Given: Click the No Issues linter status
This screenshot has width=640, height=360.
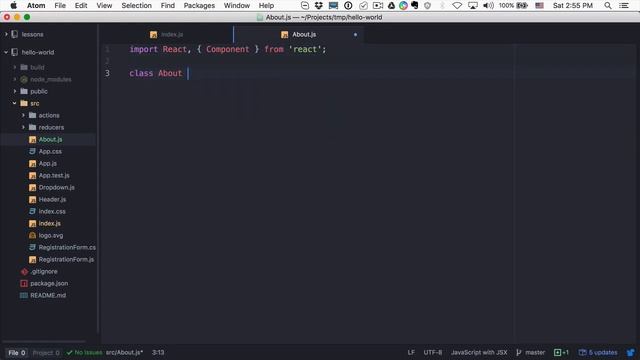Looking at the screenshot, I should pos(84,353).
